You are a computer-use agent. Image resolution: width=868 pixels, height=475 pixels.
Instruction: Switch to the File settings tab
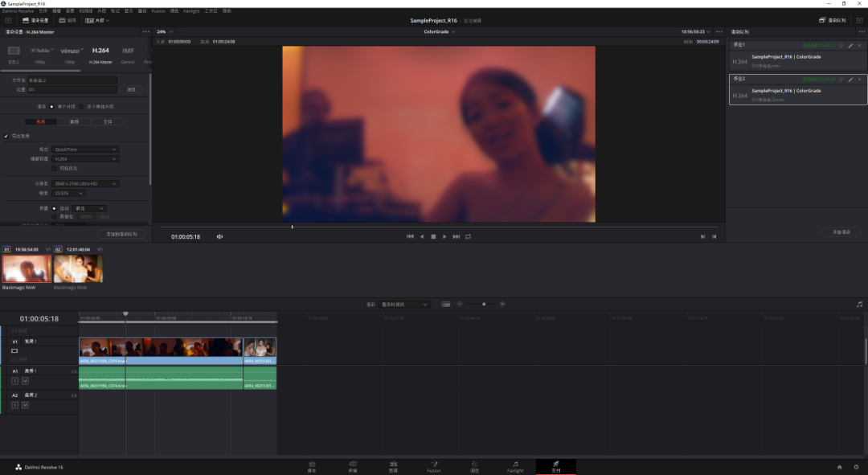(x=108, y=122)
